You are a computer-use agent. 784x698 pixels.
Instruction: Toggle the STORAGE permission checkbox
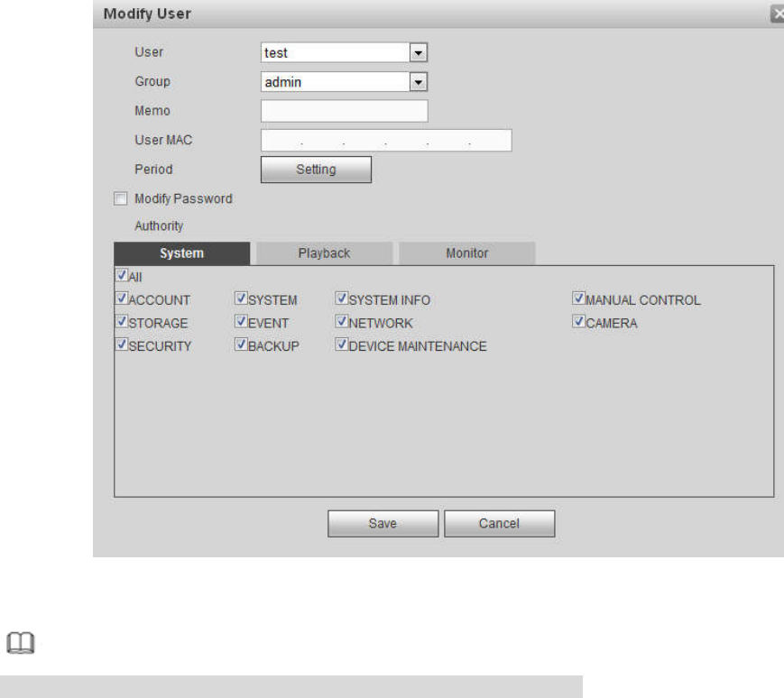(122, 321)
